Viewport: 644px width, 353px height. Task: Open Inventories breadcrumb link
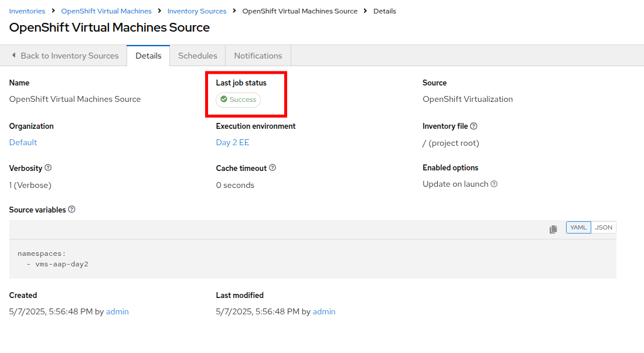click(x=26, y=11)
